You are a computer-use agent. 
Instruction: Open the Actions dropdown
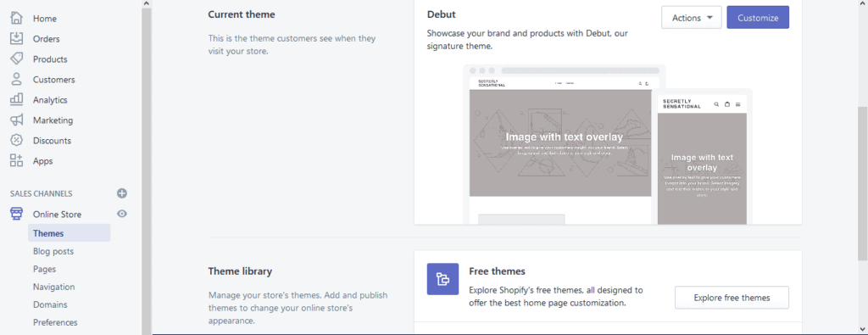692,18
